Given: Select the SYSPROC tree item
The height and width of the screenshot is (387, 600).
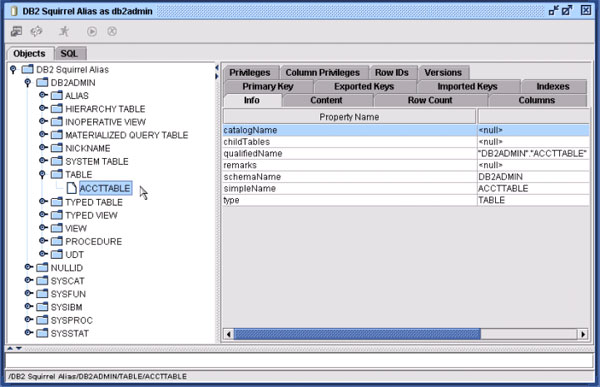Looking at the screenshot, I should click(72, 320).
